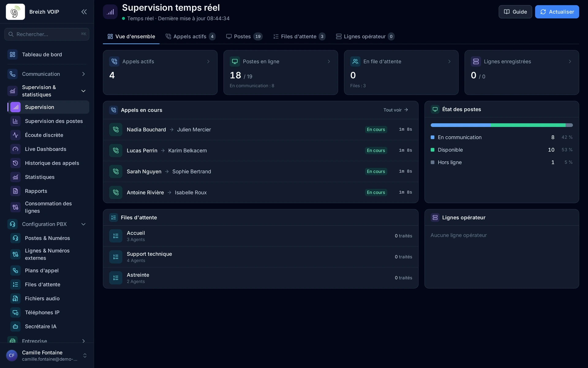Collapse the Configuration PBX section
Viewport: 588px width, 368px height.
click(47, 224)
